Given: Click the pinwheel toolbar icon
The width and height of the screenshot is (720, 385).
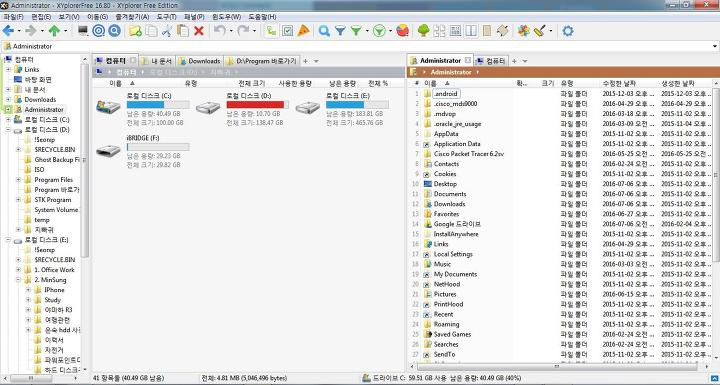Looking at the screenshot, I should pos(523,31).
